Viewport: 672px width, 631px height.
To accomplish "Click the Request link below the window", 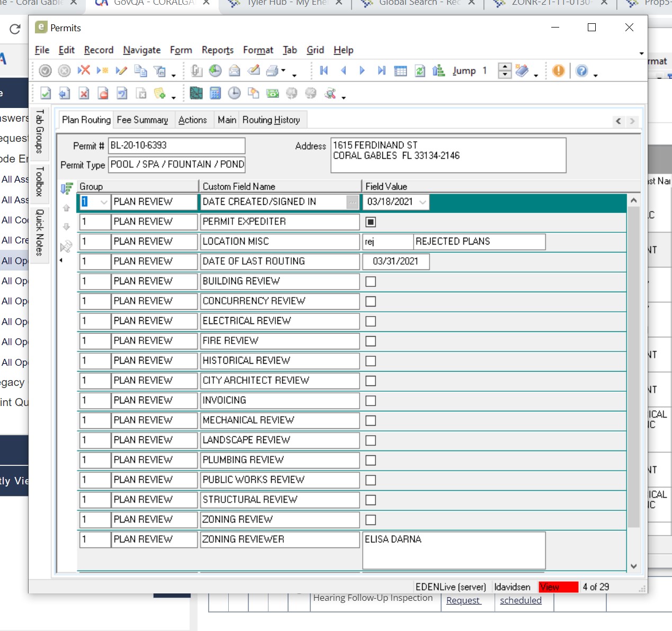I will (x=463, y=600).
